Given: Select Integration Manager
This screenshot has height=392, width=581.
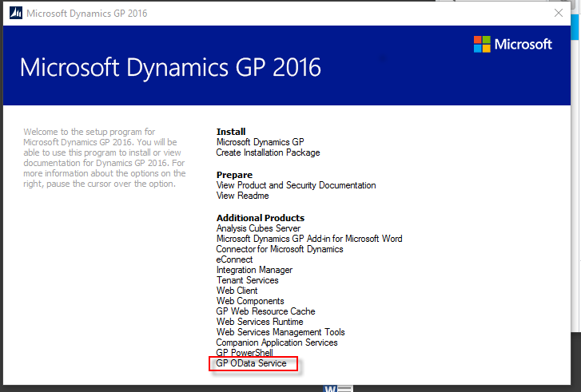Looking at the screenshot, I should click(x=254, y=270).
